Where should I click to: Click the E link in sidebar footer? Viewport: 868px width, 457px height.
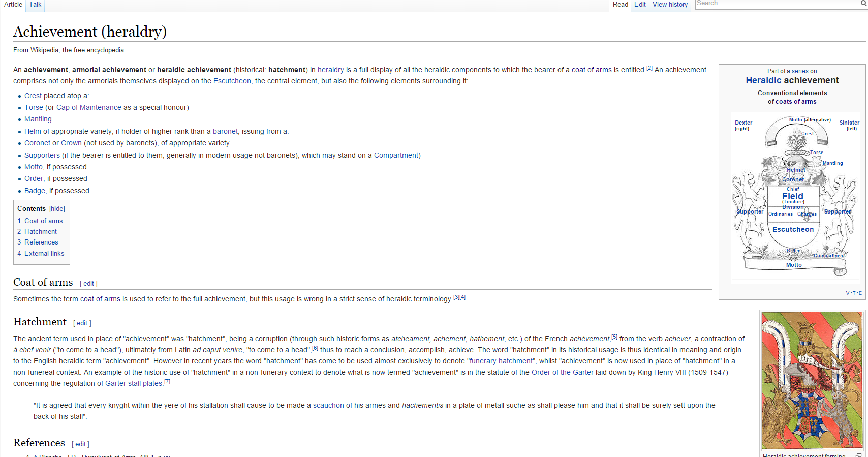click(x=860, y=293)
